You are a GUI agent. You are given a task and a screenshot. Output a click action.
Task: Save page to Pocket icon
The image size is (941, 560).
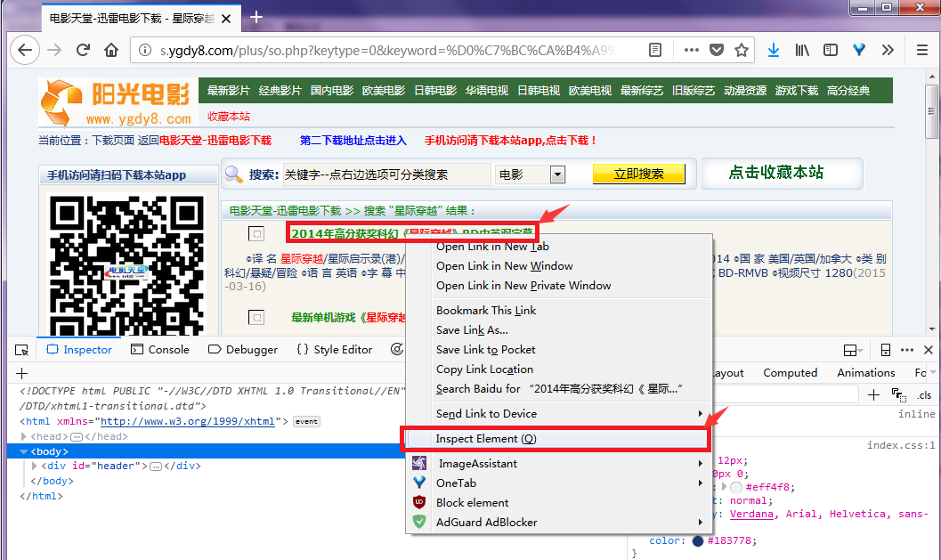click(x=717, y=50)
